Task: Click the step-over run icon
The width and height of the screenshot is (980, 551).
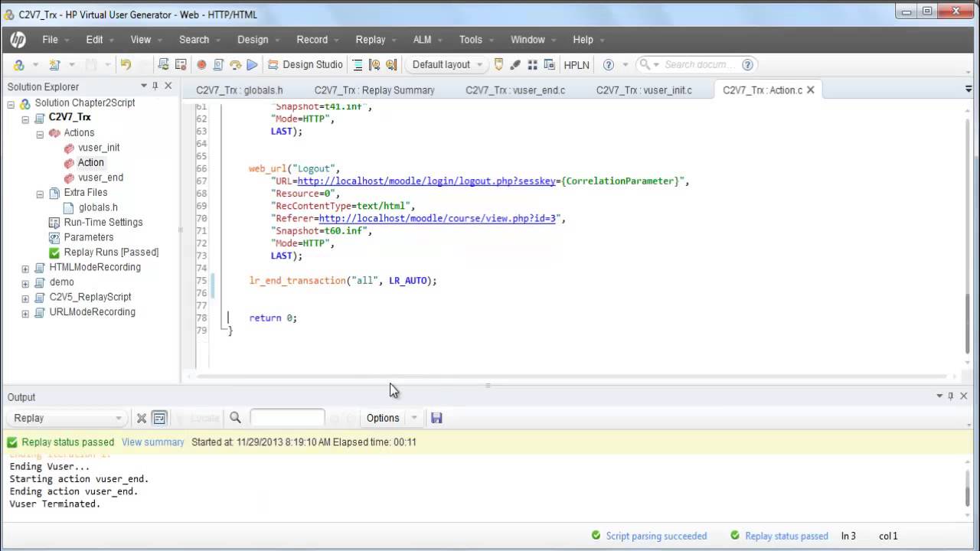Action: [235, 65]
